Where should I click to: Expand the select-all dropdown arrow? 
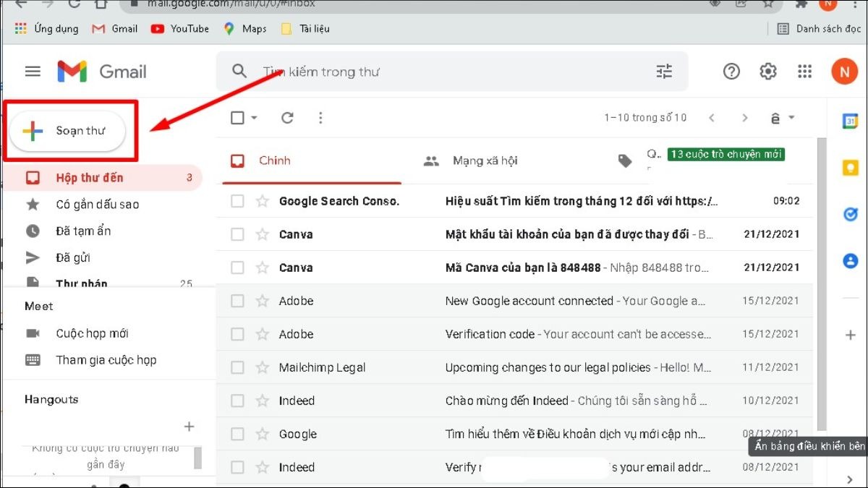(254, 118)
